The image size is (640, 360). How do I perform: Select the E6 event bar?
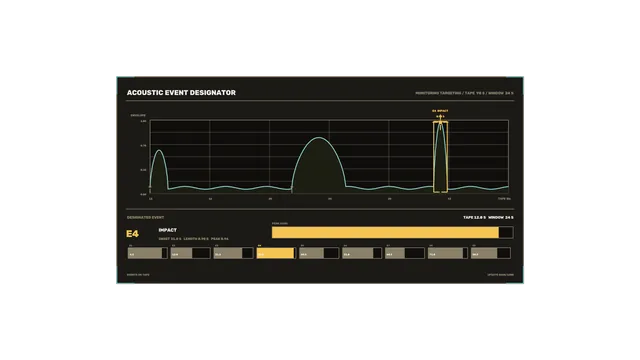pos(362,253)
